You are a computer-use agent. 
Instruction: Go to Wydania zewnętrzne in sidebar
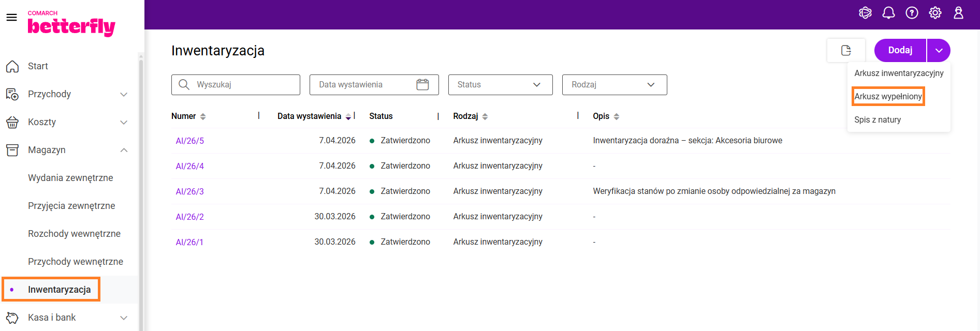(x=70, y=178)
